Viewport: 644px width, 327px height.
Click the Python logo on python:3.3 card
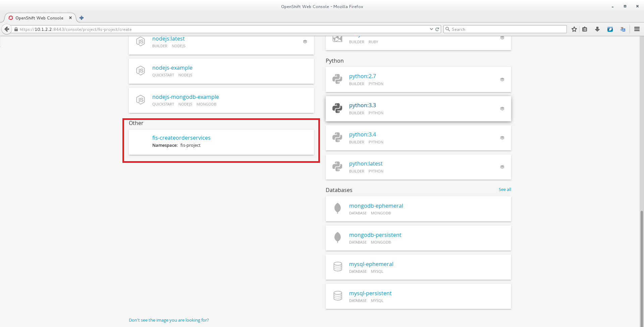pos(337,108)
